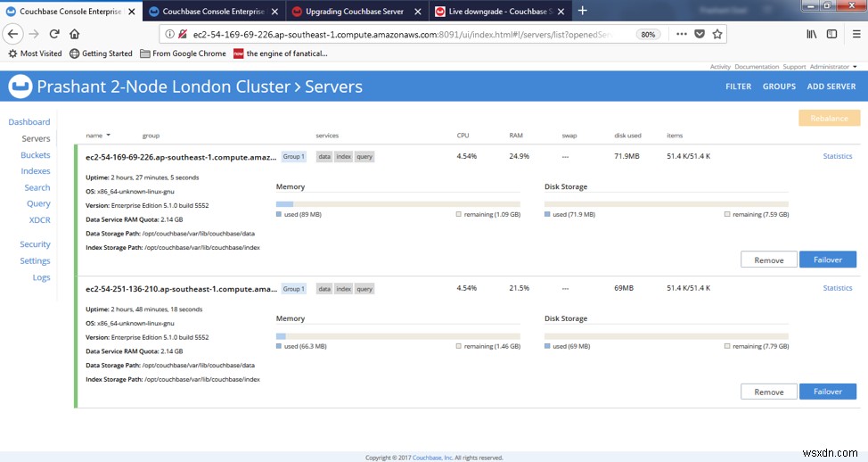Click Disk Storage bar showing 71.9 MB used
Screen dimensions: 868x462
667,204
